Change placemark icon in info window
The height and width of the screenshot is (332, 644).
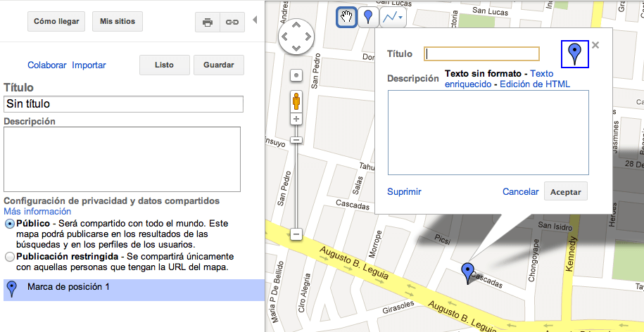[x=575, y=54]
